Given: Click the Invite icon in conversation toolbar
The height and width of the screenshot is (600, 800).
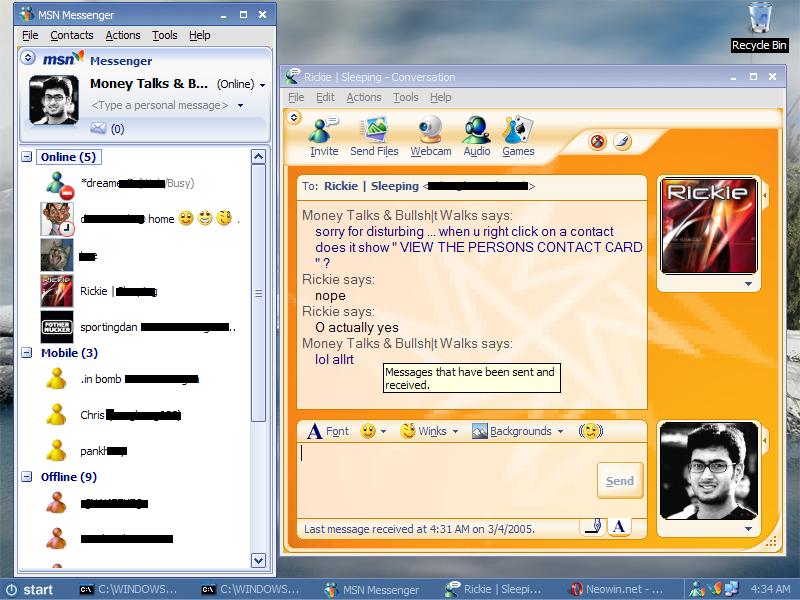Looking at the screenshot, I should [323, 131].
